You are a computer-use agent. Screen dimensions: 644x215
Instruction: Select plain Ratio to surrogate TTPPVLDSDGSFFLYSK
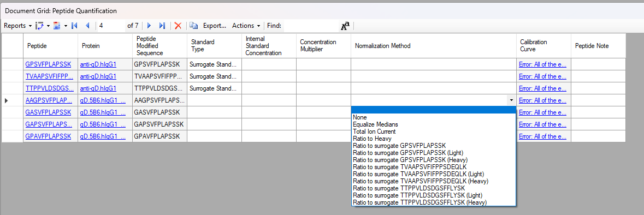433,188
